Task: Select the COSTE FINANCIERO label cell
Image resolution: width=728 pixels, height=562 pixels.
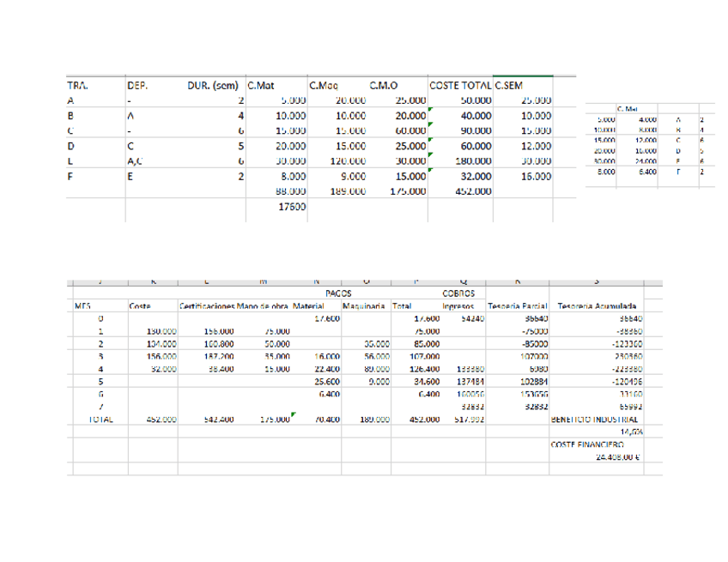Action: (x=586, y=445)
